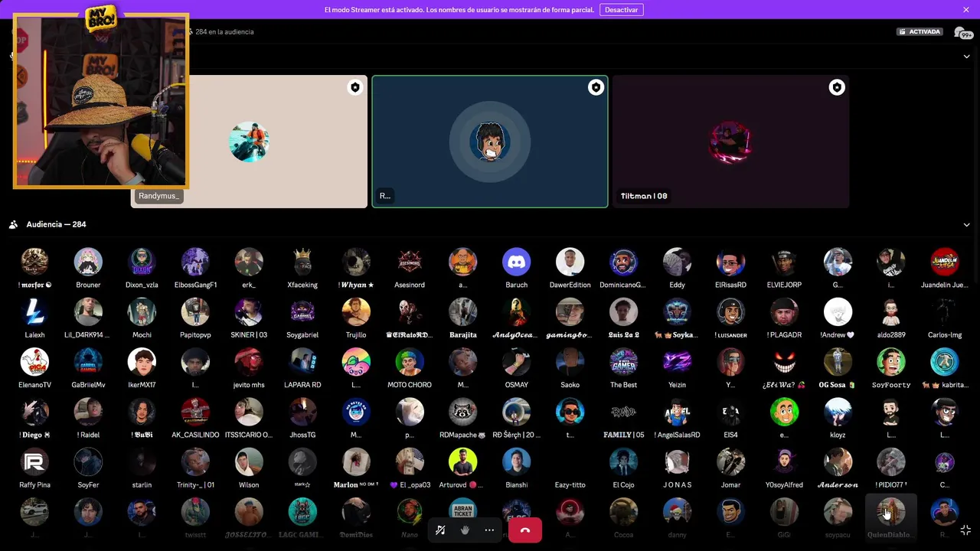Viewport: 980px width, 551px height.
Task: Open Arturovd's avatar
Action: tap(462, 461)
